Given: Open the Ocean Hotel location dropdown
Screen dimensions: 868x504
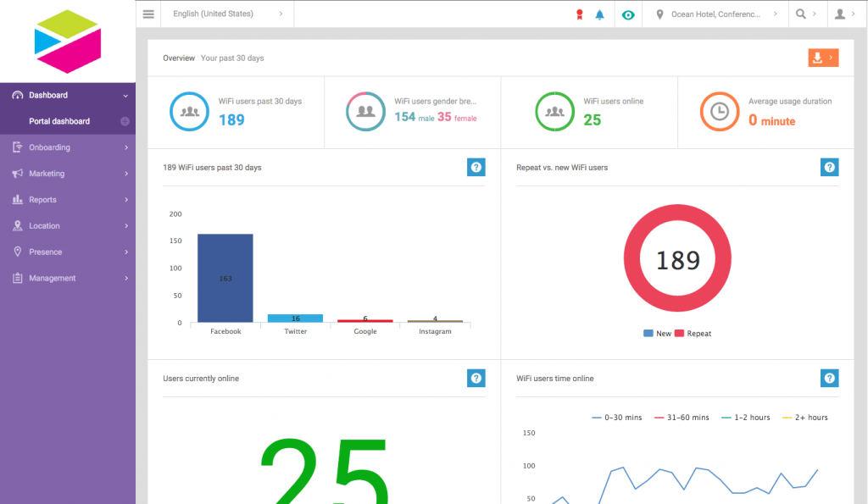Looking at the screenshot, I should pos(715,14).
